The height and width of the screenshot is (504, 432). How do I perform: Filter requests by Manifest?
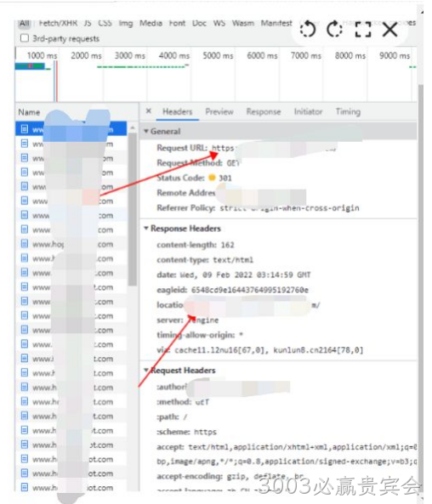[x=276, y=23]
